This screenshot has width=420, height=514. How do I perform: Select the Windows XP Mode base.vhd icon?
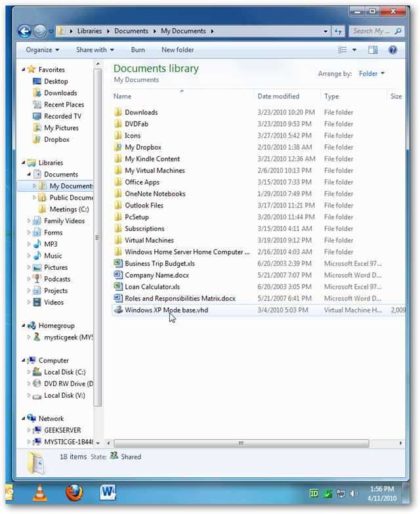point(118,310)
